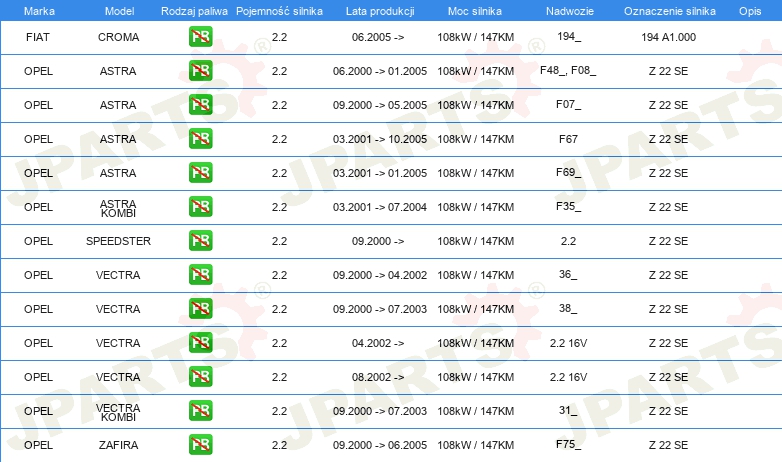Viewport: 782px width, 462px height.
Task: Click body code F75_
Action: click(x=569, y=444)
